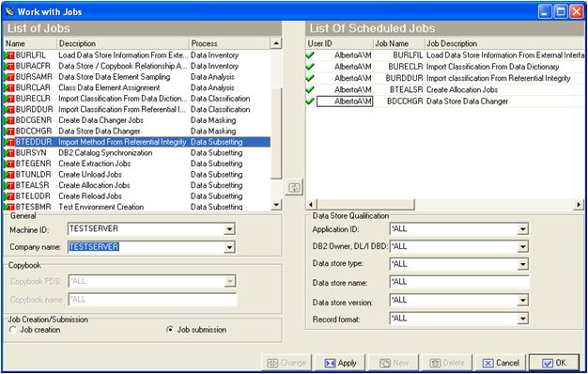The width and height of the screenshot is (588, 374).
Task: Click green checkmark beside scheduled BDCCHGR job
Action: coord(310,101)
